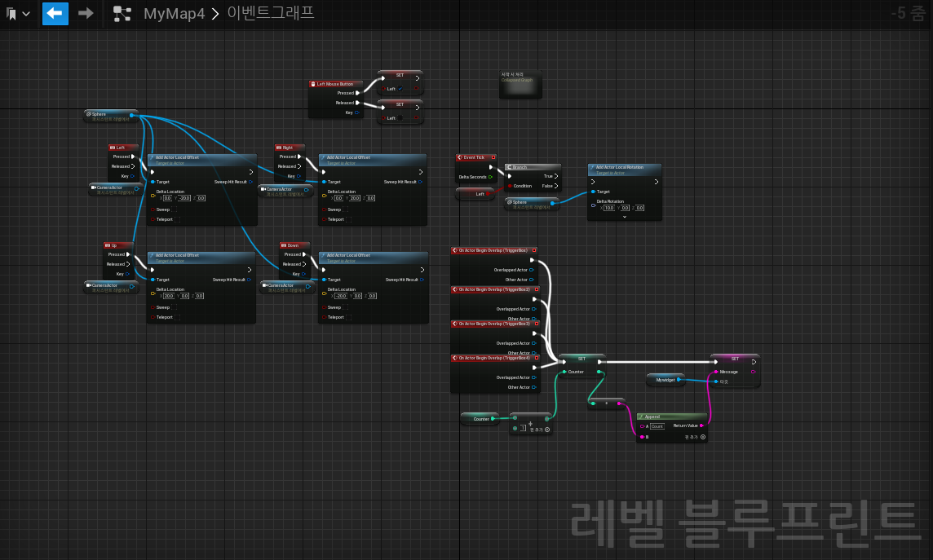This screenshot has width=933, height=560.
Task: Click the Append function node header
Action: 672,417
